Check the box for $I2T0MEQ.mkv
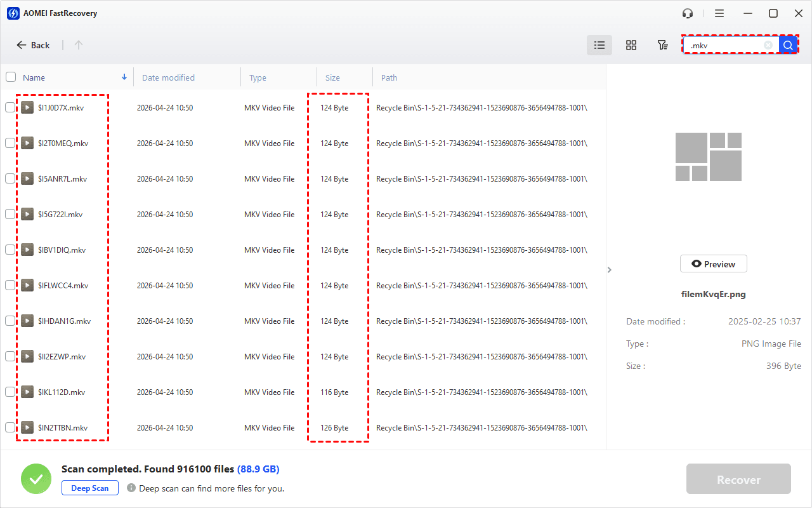812x508 pixels. click(10, 144)
